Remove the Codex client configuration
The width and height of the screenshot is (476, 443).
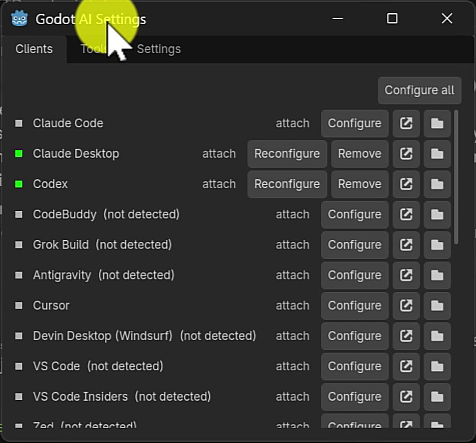(x=360, y=184)
